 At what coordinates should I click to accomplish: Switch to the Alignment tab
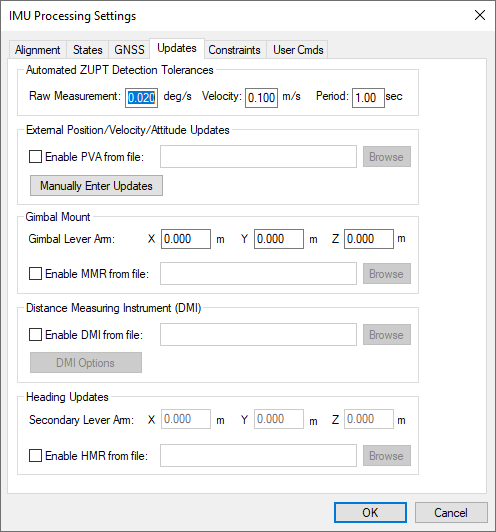[37, 50]
